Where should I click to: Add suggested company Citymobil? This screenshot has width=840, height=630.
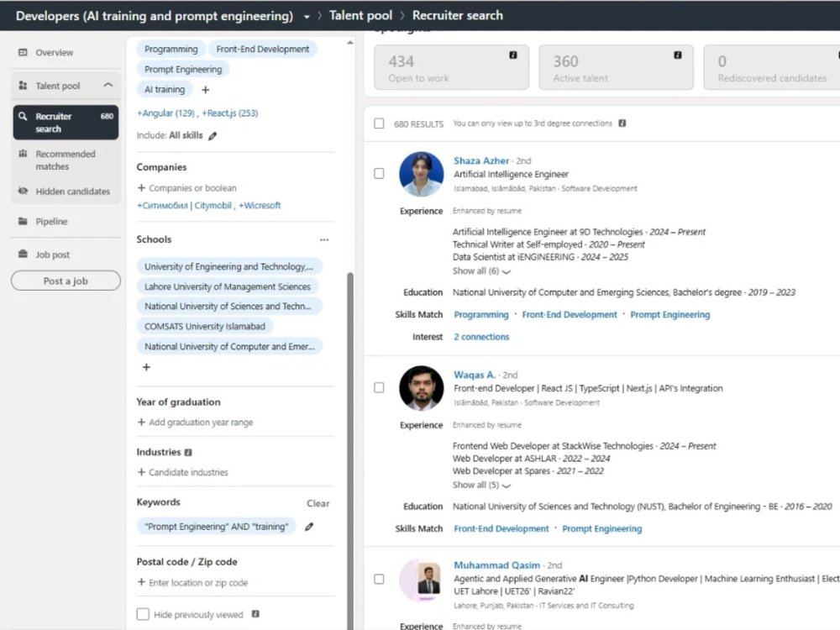pyautogui.click(x=185, y=206)
